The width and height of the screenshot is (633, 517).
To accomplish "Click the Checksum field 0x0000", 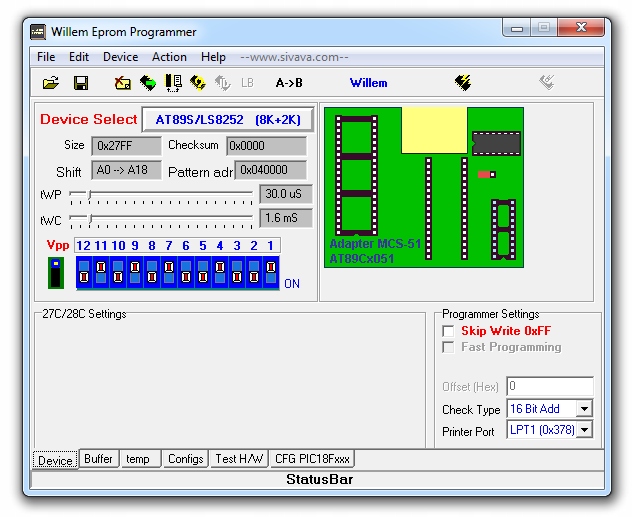I will (x=266, y=146).
